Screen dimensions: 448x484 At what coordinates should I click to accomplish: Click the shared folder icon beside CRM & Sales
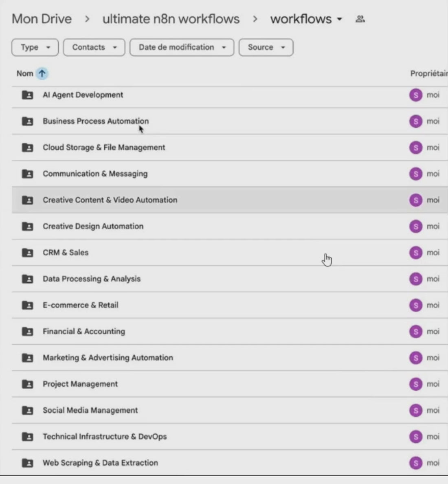[x=27, y=253]
